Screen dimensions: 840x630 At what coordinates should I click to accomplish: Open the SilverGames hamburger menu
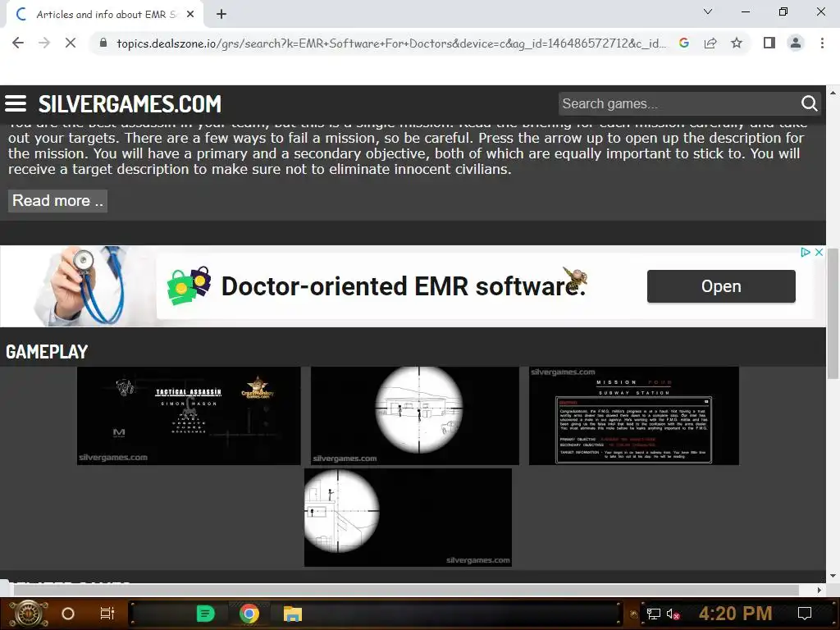coord(16,103)
